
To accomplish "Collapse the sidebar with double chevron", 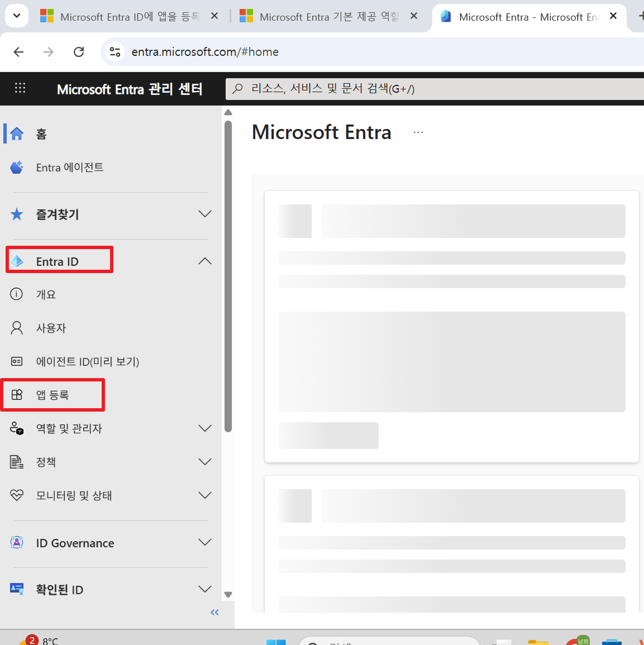I will tap(214, 612).
